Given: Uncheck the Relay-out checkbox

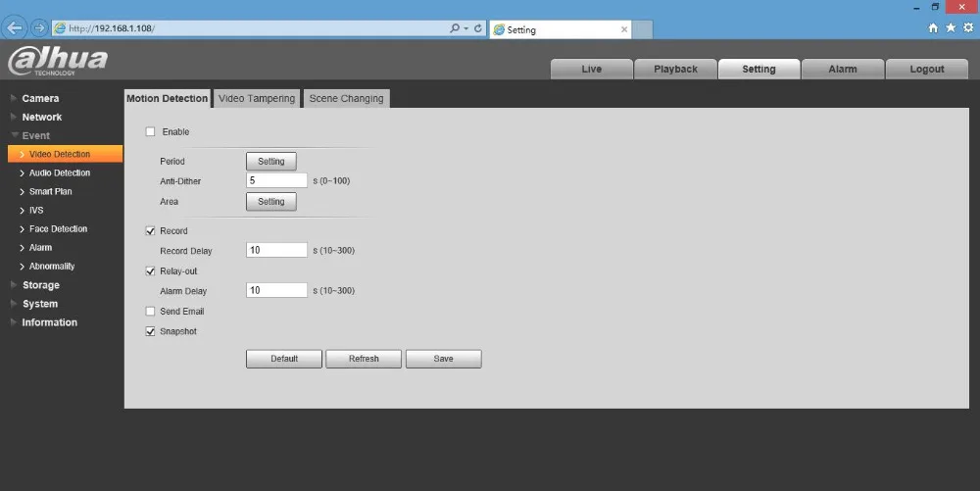Looking at the screenshot, I should (x=150, y=271).
